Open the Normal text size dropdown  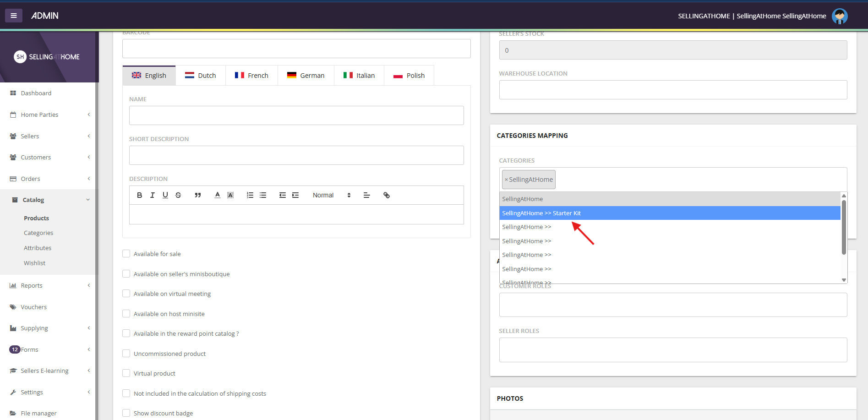pos(332,195)
